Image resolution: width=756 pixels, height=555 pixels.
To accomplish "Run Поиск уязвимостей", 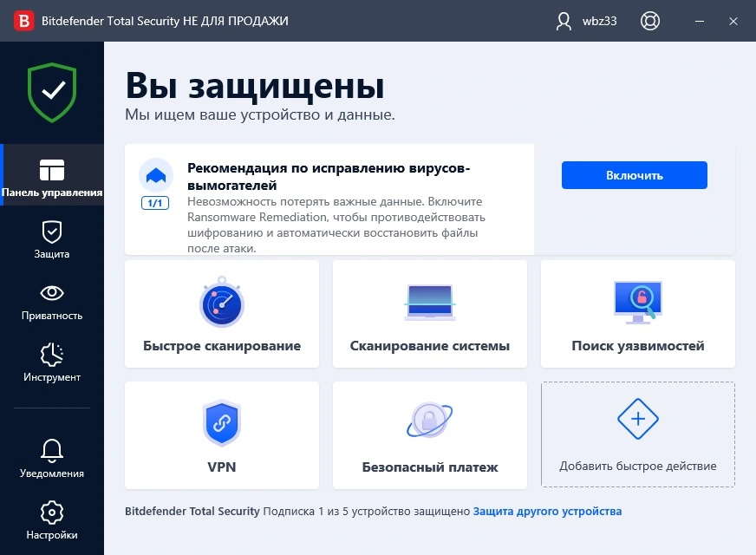I will pos(638,314).
